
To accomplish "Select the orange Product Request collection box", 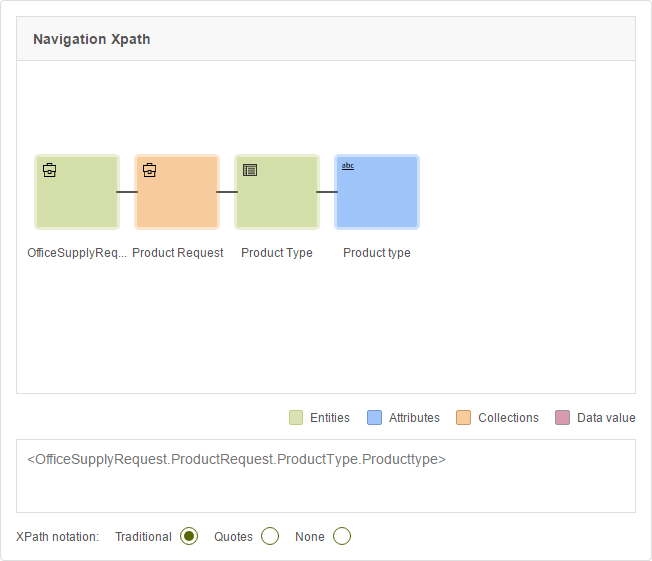I will click(177, 192).
